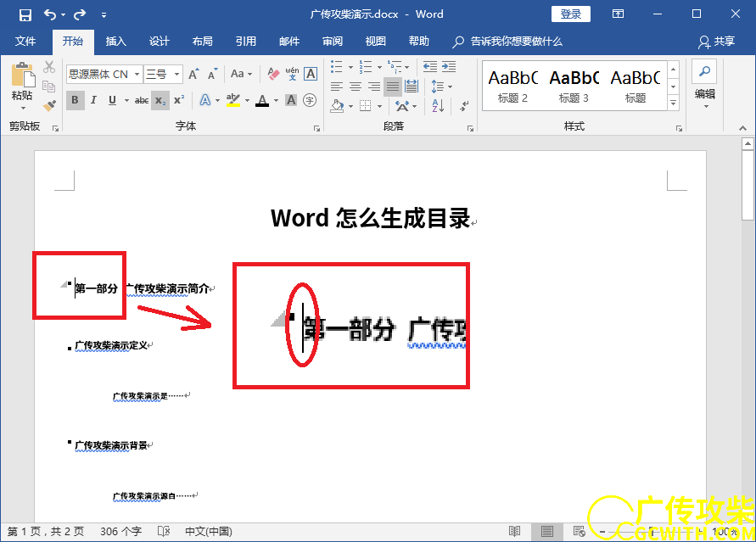Viewport: 756px width, 542px height.
Task: Apply the 标题 style
Action: (x=635, y=86)
